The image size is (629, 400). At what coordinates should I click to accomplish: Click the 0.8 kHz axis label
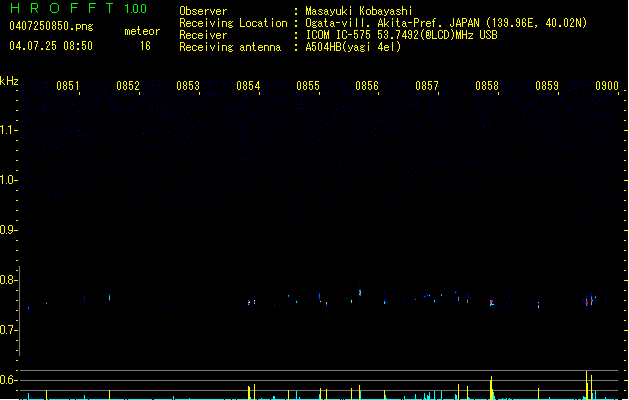coord(8,280)
